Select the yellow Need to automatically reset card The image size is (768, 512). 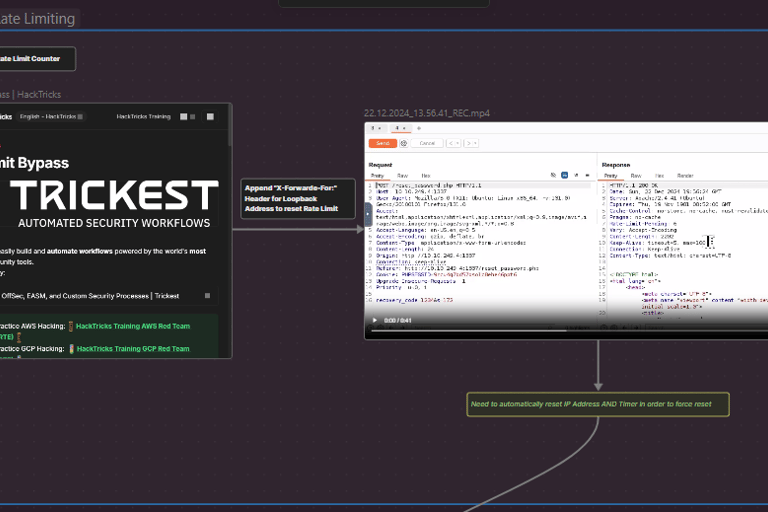598,404
